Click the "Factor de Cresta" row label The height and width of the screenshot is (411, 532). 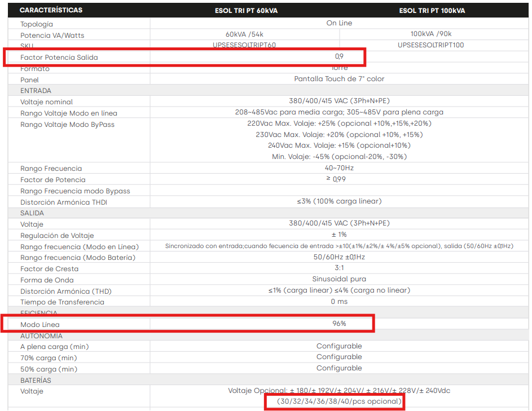50,269
